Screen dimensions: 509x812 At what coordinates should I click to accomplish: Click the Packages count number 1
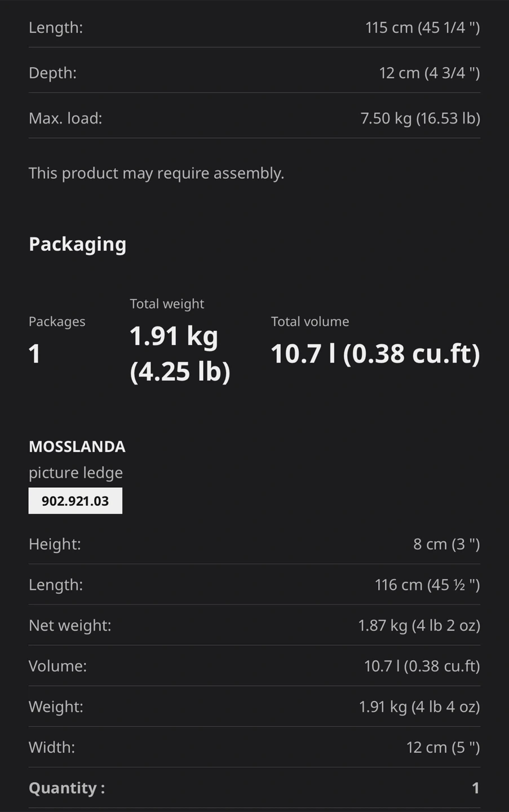tap(35, 354)
